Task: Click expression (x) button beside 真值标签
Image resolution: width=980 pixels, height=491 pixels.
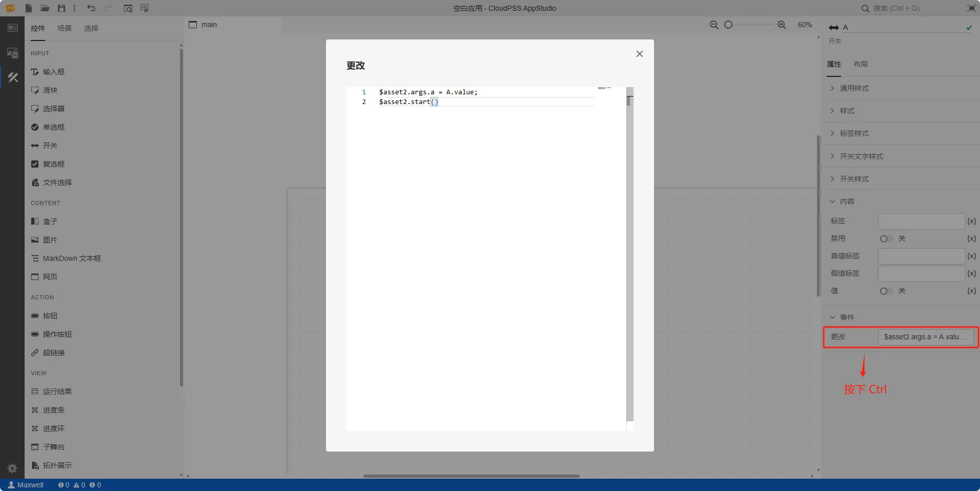Action: 971,256
